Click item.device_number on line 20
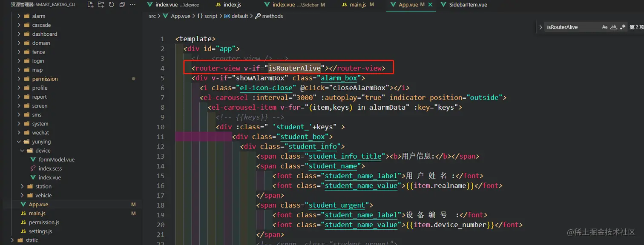The width and height of the screenshot is (644, 245). click(x=450, y=225)
